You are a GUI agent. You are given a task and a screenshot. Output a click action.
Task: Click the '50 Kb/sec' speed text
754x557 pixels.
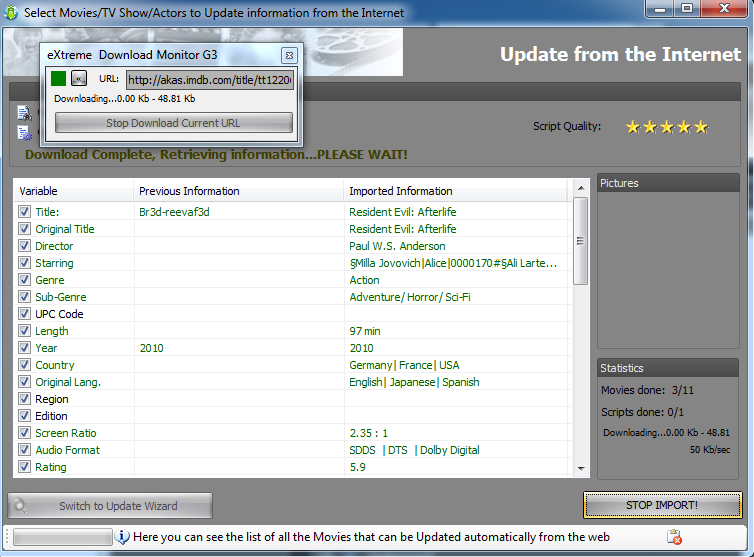710,450
